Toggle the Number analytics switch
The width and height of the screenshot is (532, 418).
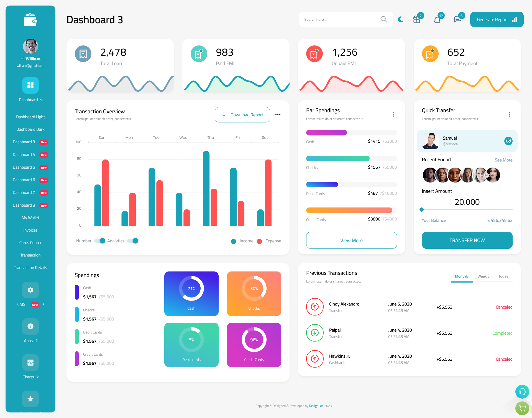(x=98, y=240)
